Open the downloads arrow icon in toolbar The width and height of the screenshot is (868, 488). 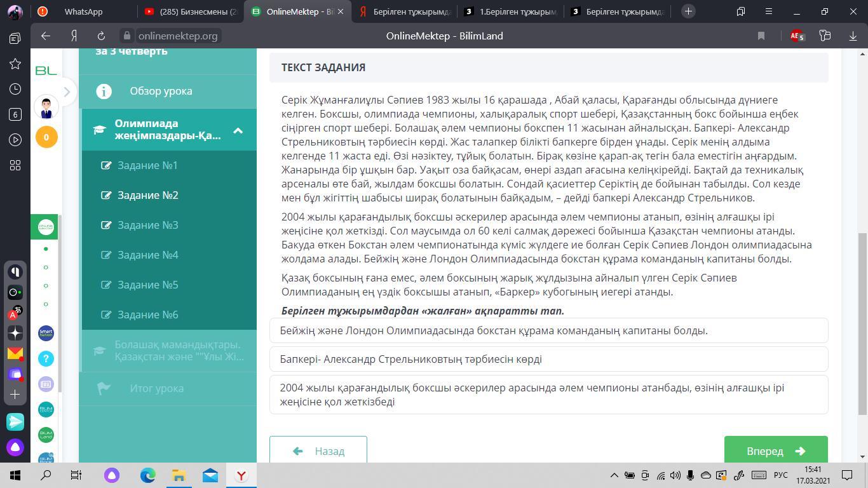point(853,36)
